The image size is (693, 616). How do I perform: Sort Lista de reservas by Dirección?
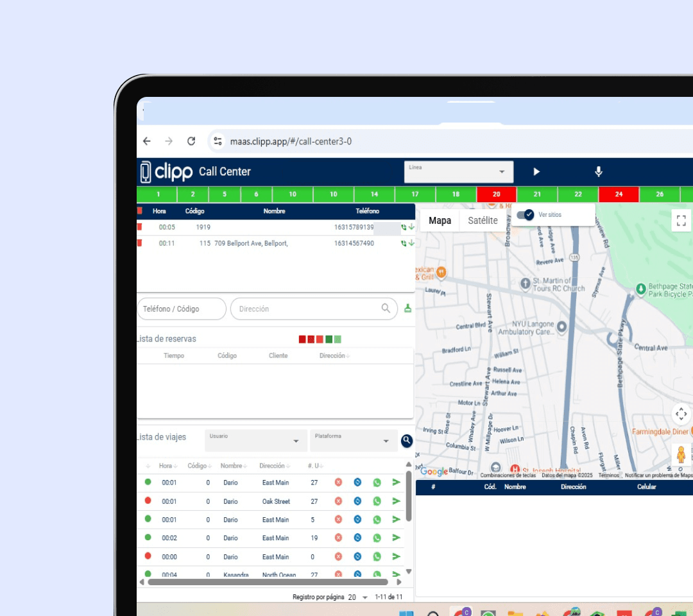click(334, 355)
